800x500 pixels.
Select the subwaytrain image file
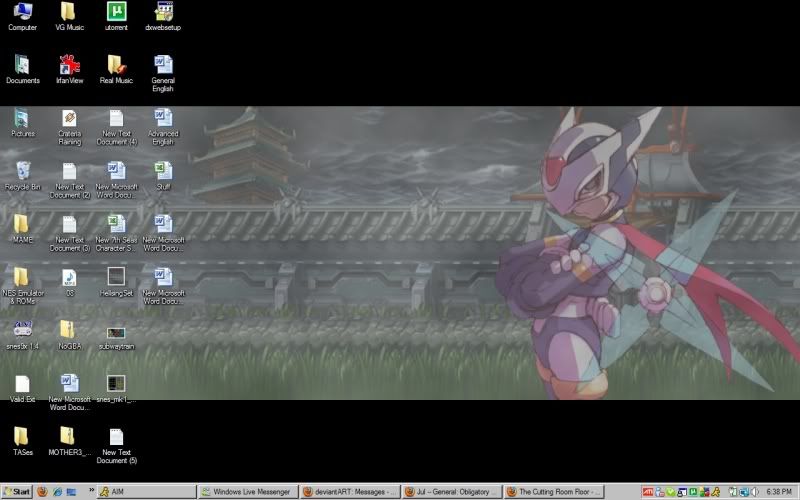pos(116,331)
